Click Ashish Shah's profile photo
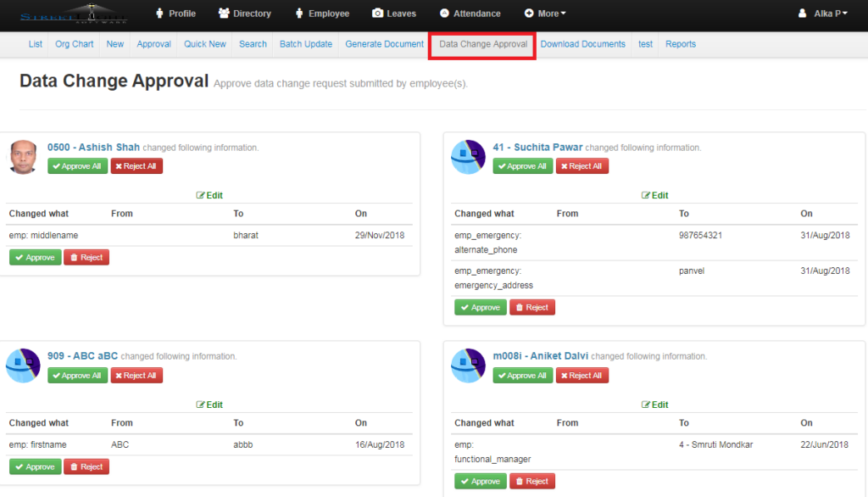 (23, 157)
